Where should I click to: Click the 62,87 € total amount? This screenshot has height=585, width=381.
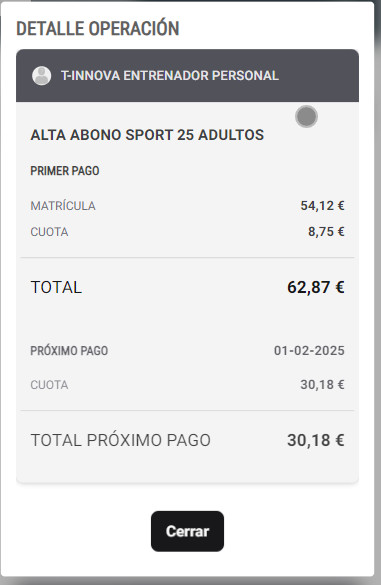tap(316, 287)
